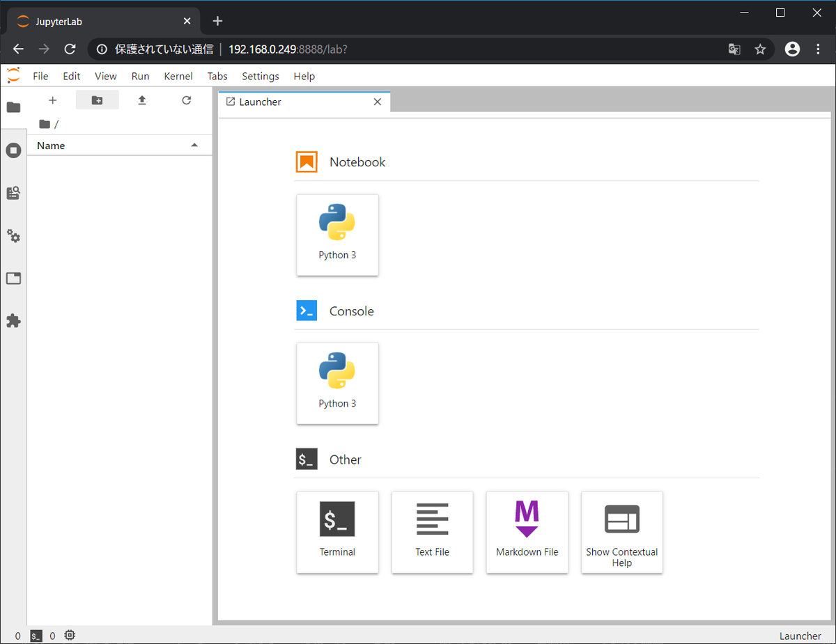Open the Run menu
Image resolution: width=836 pixels, height=644 pixels.
tap(140, 76)
